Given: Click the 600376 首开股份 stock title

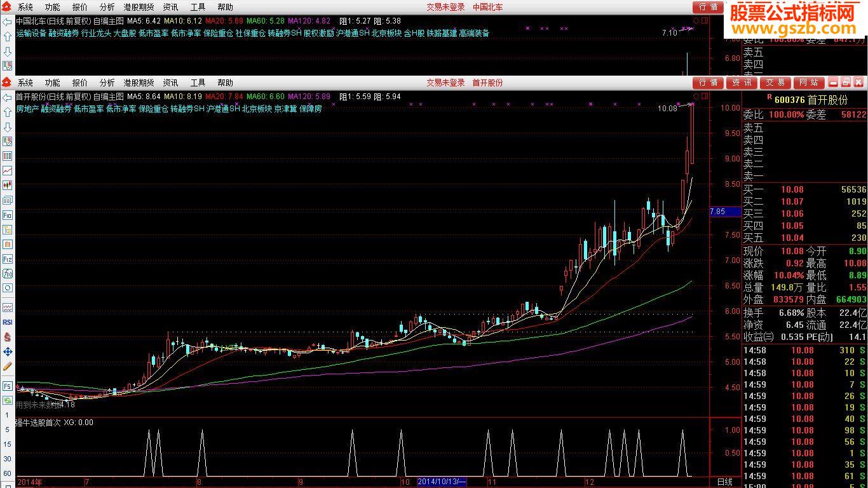Looking at the screenshot, I should point(811,100).
